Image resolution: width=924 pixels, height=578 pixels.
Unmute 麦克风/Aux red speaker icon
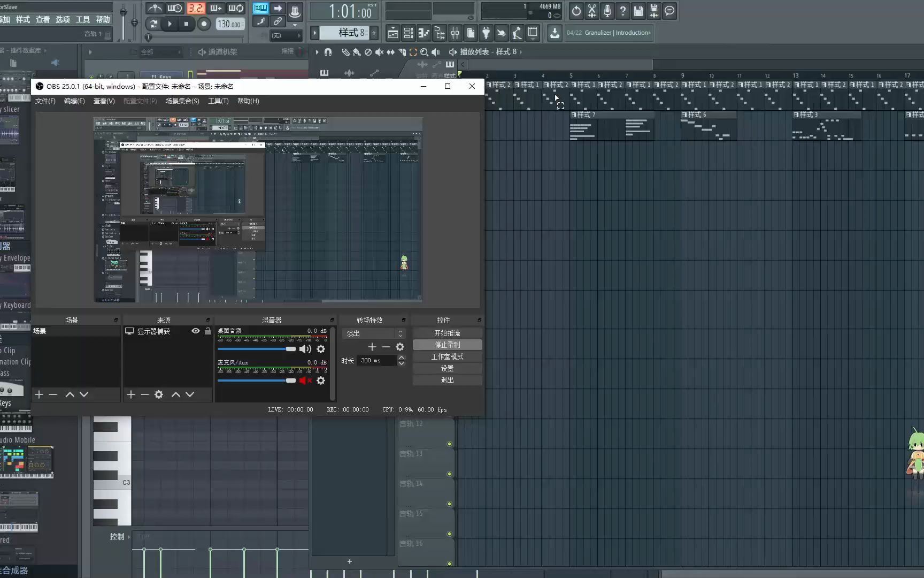click(x=305, y=381)
